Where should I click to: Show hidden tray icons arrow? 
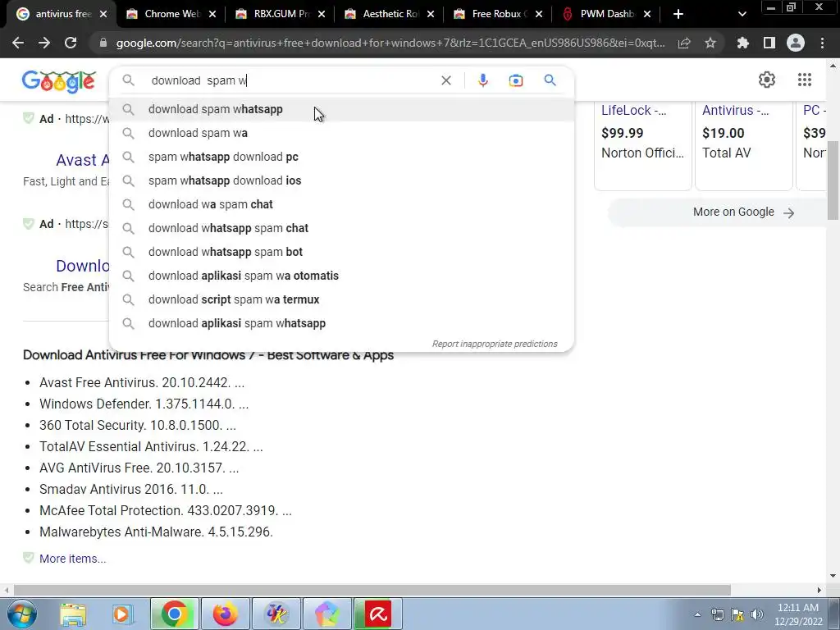[697, 614]
